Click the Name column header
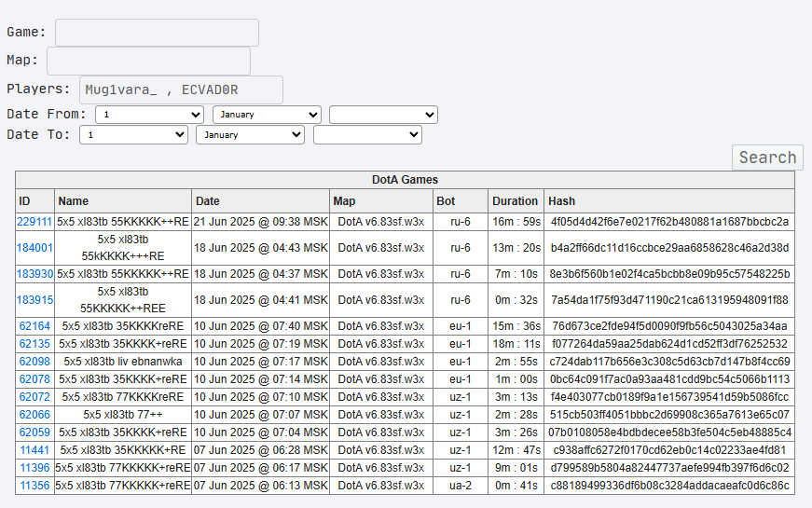812x508 pixels. [123, 201]
